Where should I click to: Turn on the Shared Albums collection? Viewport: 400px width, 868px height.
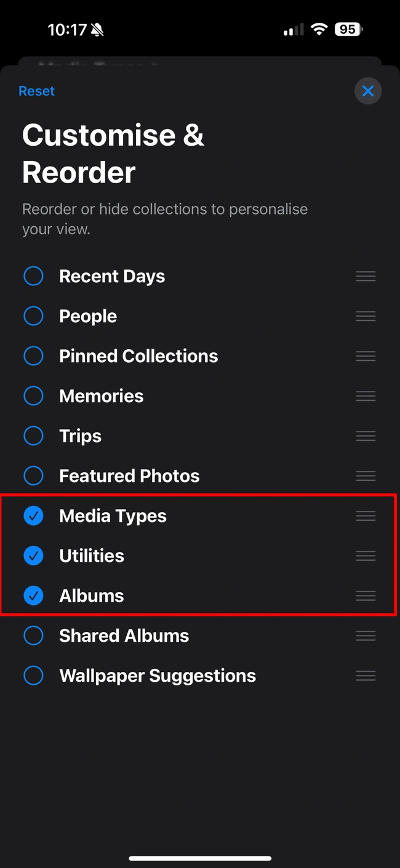coord(33,636)
